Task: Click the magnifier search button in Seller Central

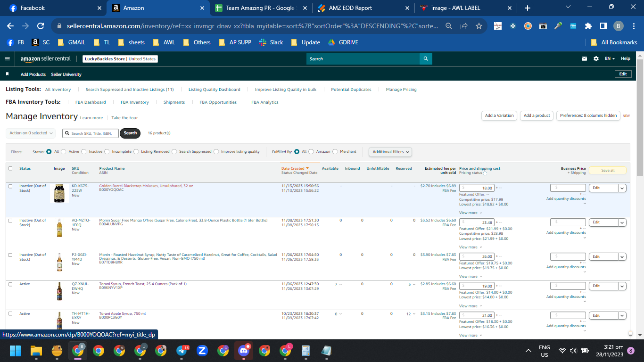Action: tap(426, 59)
